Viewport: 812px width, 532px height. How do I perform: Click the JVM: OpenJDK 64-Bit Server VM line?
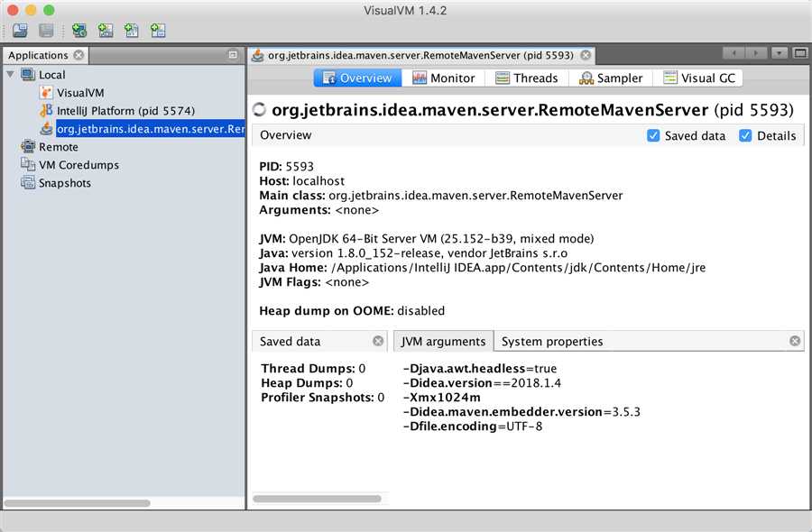point(426,239)
